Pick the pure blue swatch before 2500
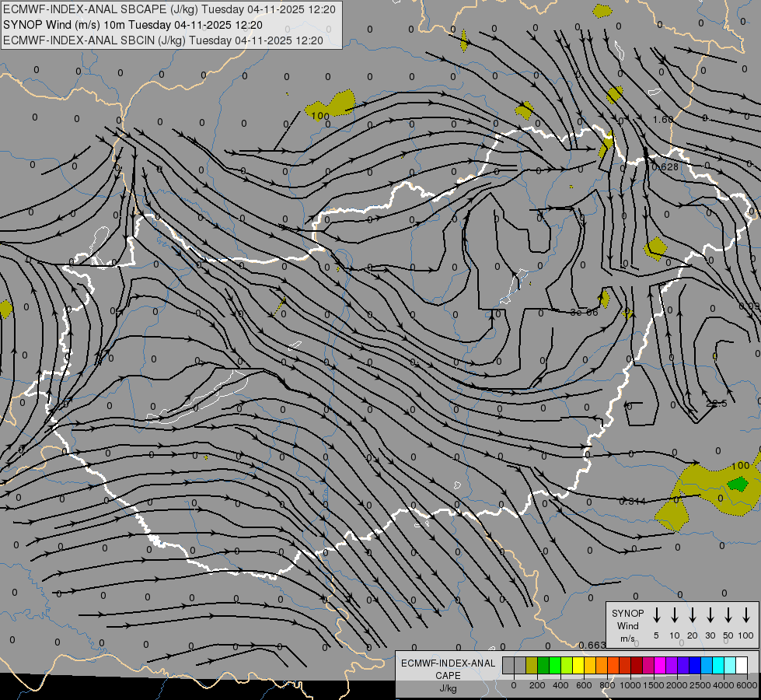The image size is (761, 700). pyautogui.click(x=694, y=665)
